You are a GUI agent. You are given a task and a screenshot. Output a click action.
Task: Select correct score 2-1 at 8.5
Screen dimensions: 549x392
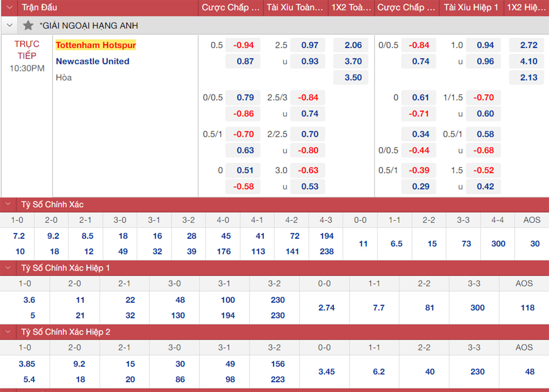pyautogui.click(x=87, y=236)
